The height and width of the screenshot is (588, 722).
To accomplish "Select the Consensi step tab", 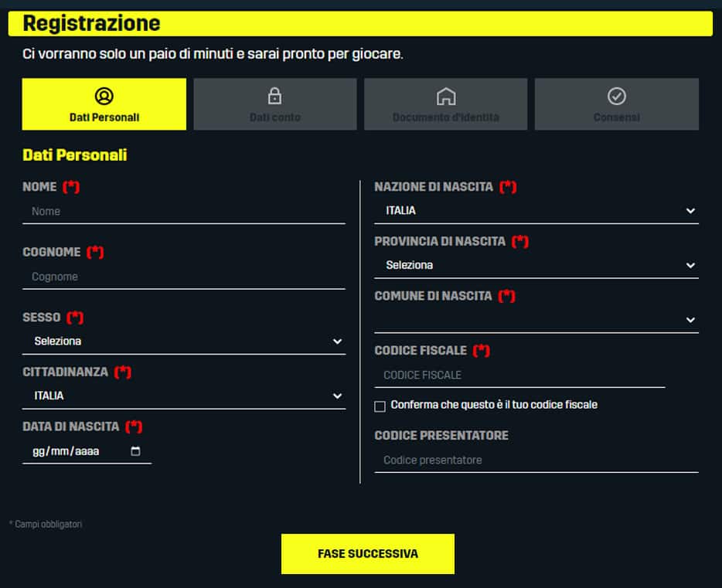I will [x=616, y=104].
